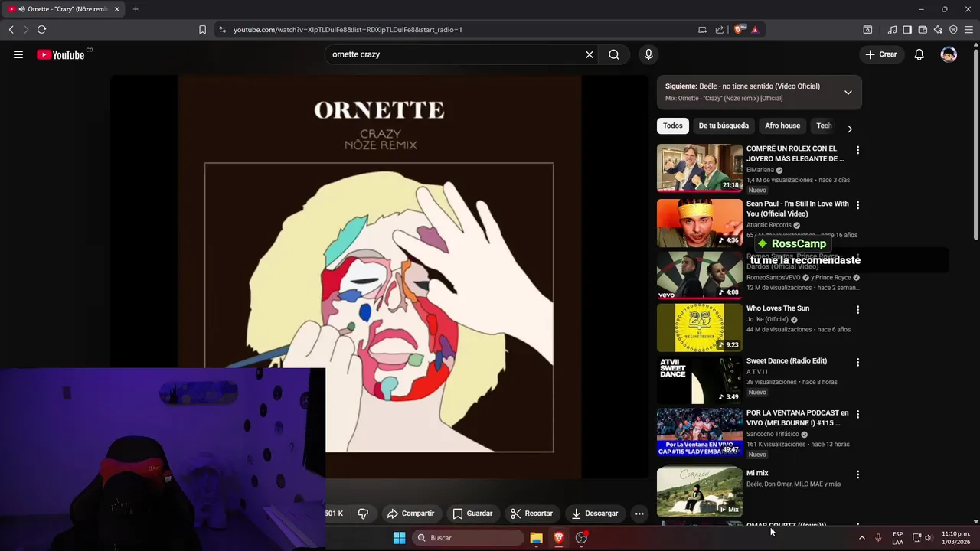980x551 pixels.
Task: Open Por La Ventana podcast thumbnail
Action: tap(700, 432)
